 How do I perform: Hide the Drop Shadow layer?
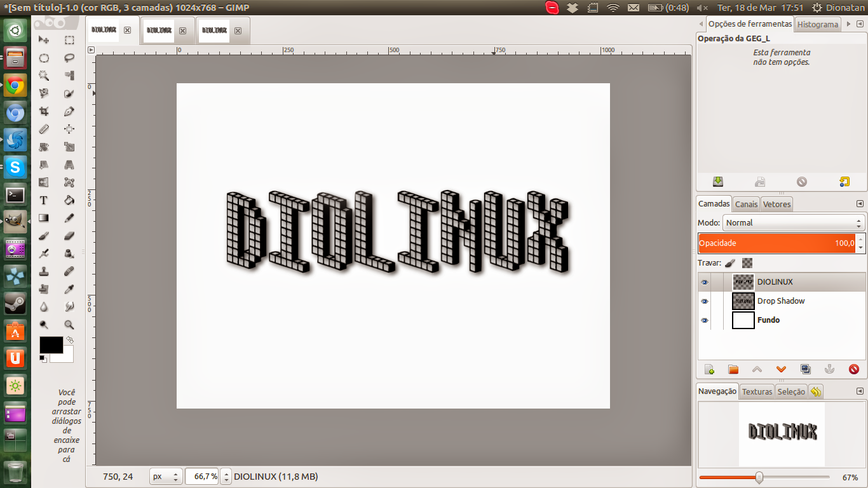coord(704,301)
